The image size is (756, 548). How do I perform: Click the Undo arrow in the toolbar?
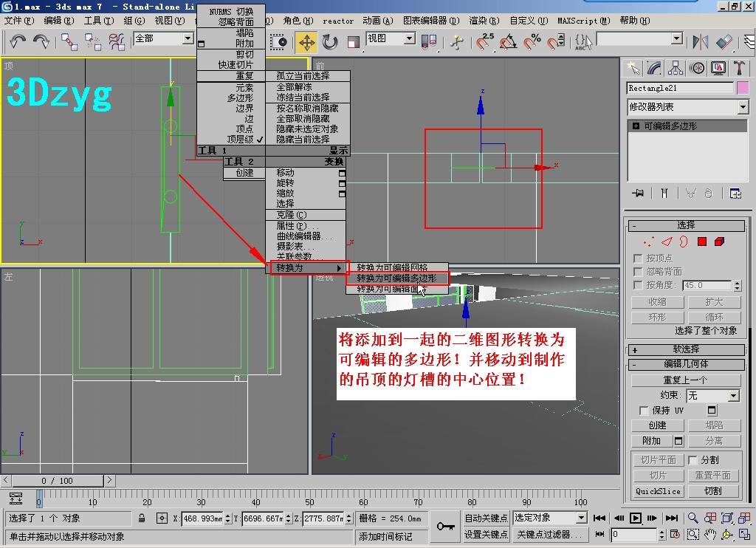pyautogui.click(x=18, y=42)
